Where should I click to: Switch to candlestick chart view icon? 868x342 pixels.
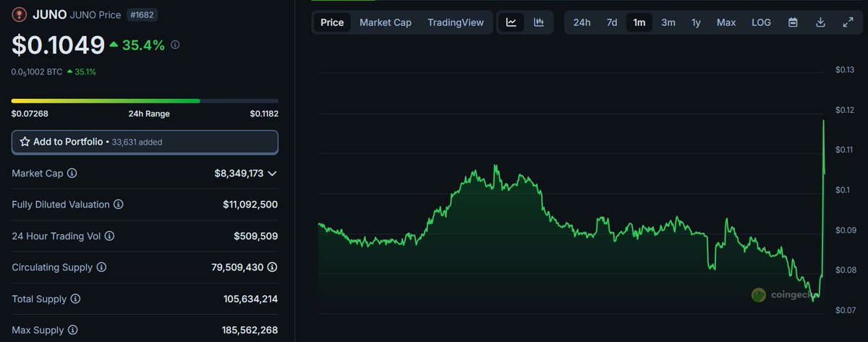(539, 22)
